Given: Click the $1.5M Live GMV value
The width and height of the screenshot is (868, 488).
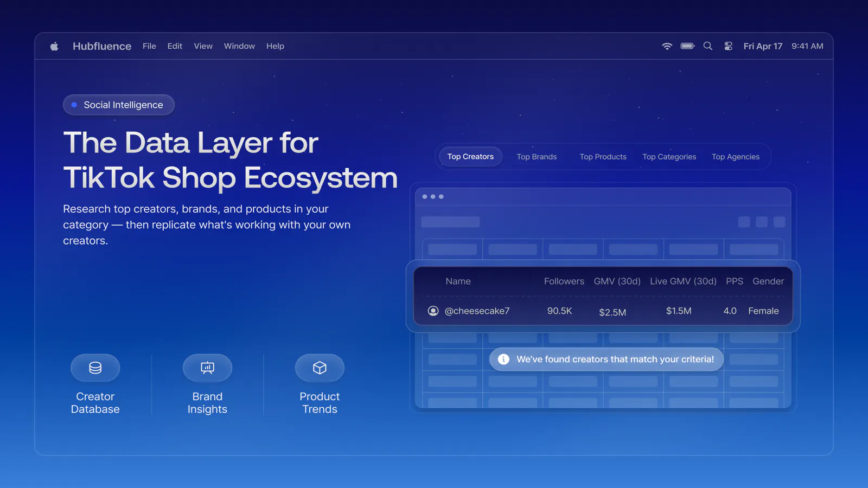Looking at the screenshot, I should click(x=679, y=311).
